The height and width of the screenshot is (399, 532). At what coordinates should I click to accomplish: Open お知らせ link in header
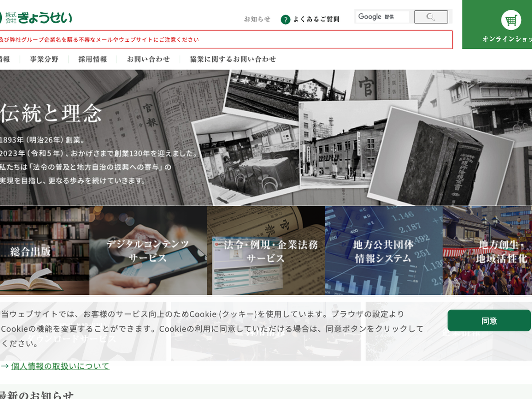pyautogui.click(x=257, y=19)
